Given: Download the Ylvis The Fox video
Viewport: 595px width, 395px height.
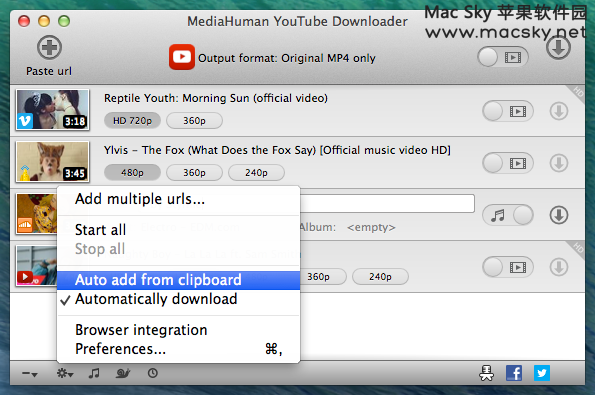Looking at the screenshot, I should (x=559, y=163).
